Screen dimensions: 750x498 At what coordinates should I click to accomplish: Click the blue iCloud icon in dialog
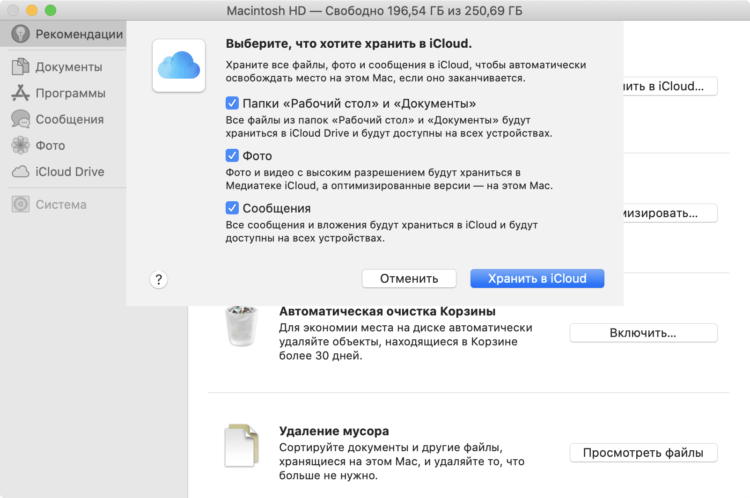[179, 66]
